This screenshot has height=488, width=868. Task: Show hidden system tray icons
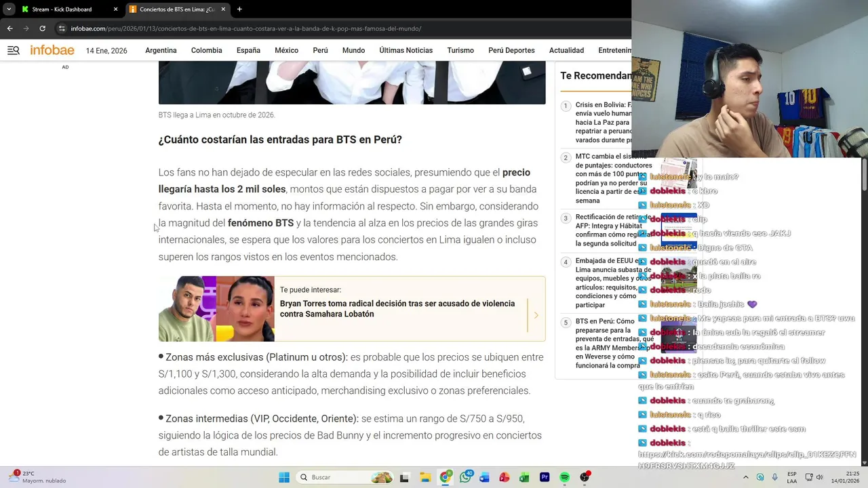(746, 477)
